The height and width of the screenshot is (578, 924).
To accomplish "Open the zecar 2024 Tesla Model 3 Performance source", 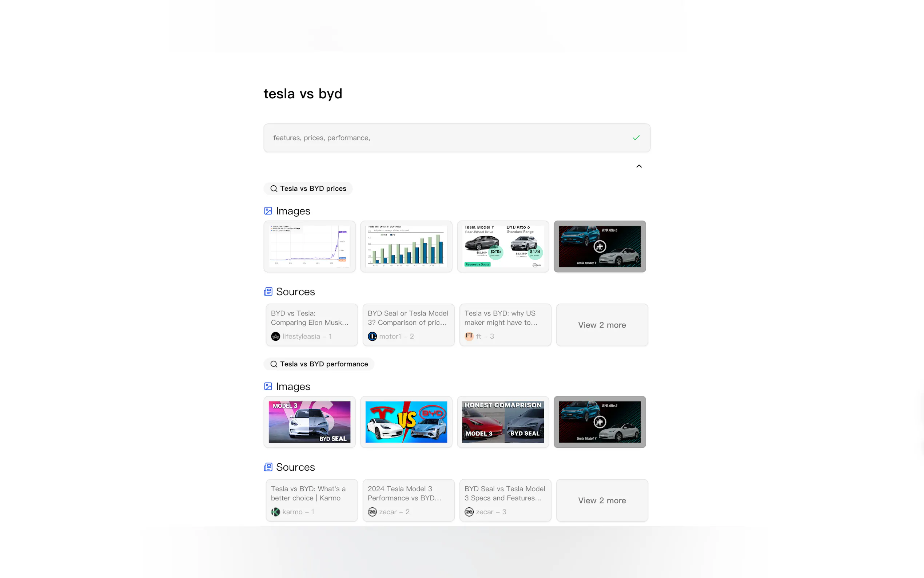I will pos(408,500).
